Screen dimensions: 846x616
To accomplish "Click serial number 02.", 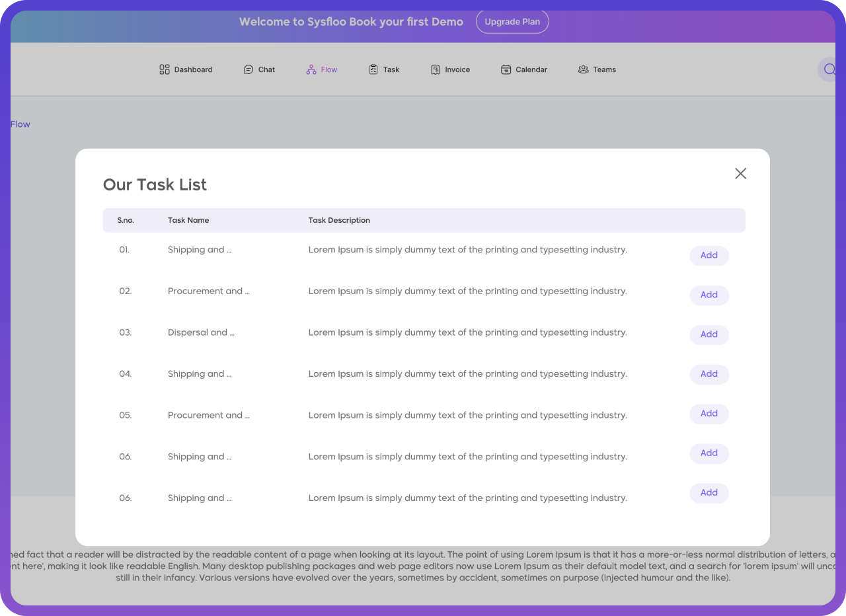I will click(126, 291).
